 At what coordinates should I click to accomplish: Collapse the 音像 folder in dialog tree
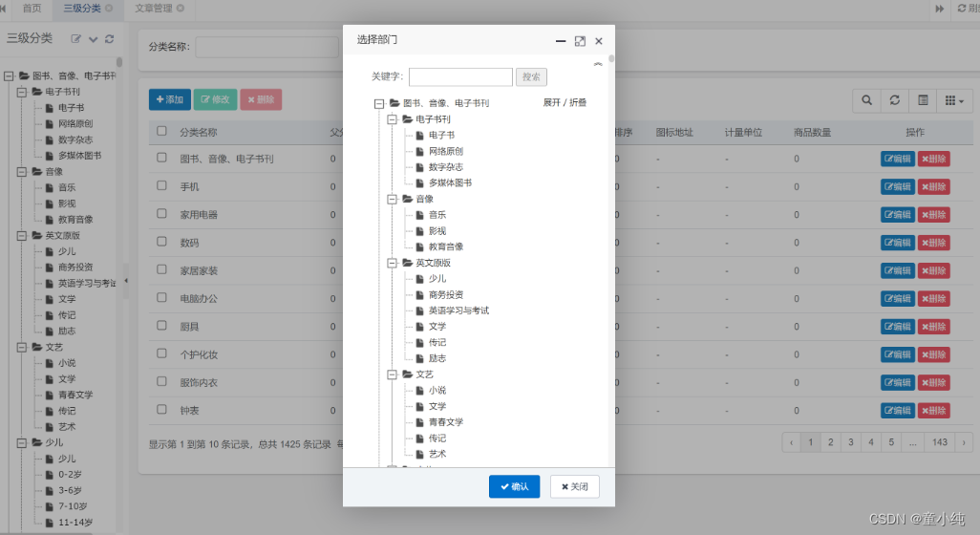click(x=392, y=200)
